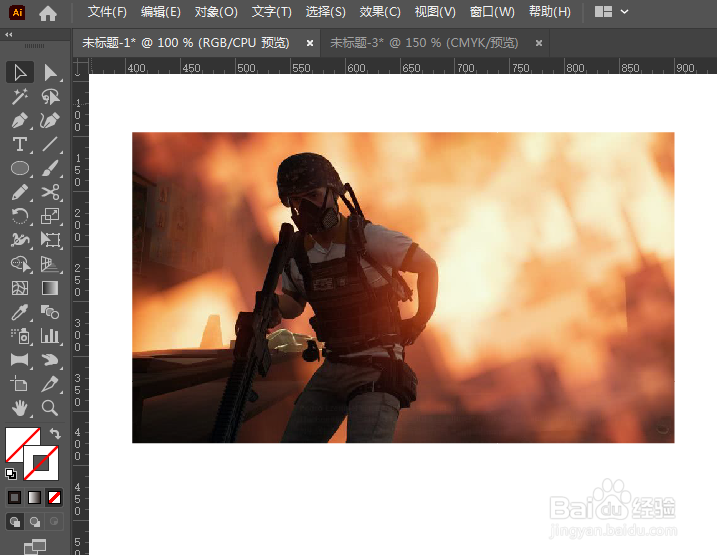The width and height of the screenshot is (717, 555).
Task: Open the 文件(F) menu
Action: point(107,12)
